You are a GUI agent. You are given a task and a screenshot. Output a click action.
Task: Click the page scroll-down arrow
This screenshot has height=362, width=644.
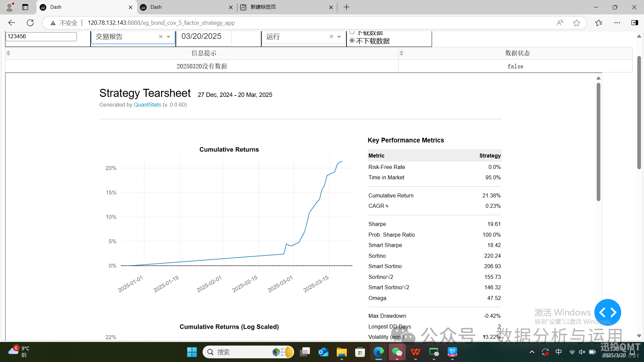pos(639,336)
